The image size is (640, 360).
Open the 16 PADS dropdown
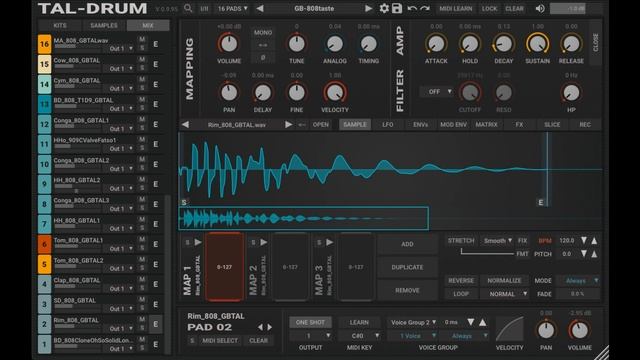tap(233, 8)
